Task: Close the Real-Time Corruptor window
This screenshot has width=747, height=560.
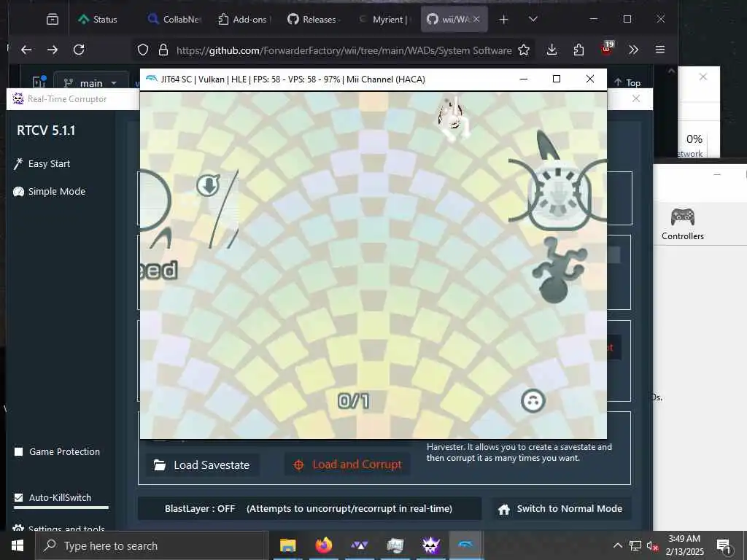Action: (635, 98)
